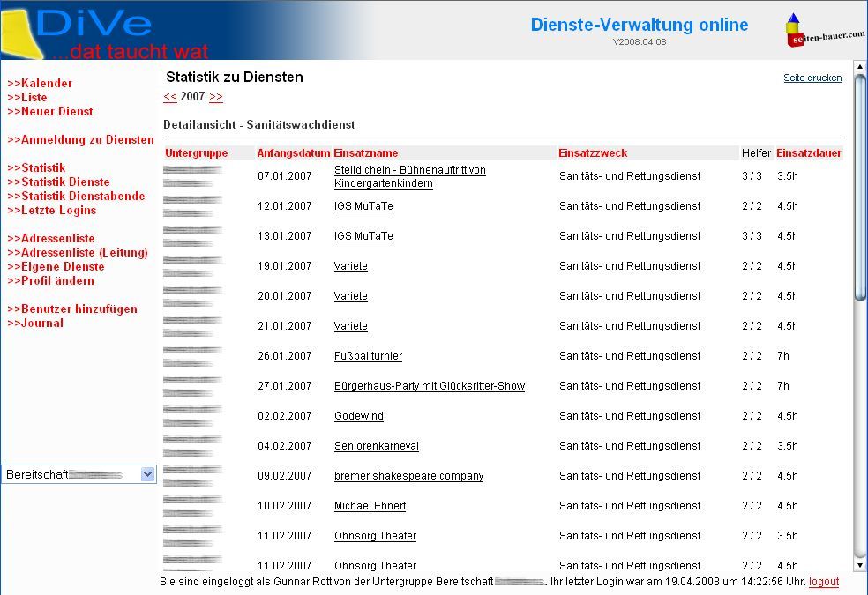This screenshot has height=595, width=868.
Task: Select Anmeldung zu Diensten menu entry
Action: tap(80, 139)
